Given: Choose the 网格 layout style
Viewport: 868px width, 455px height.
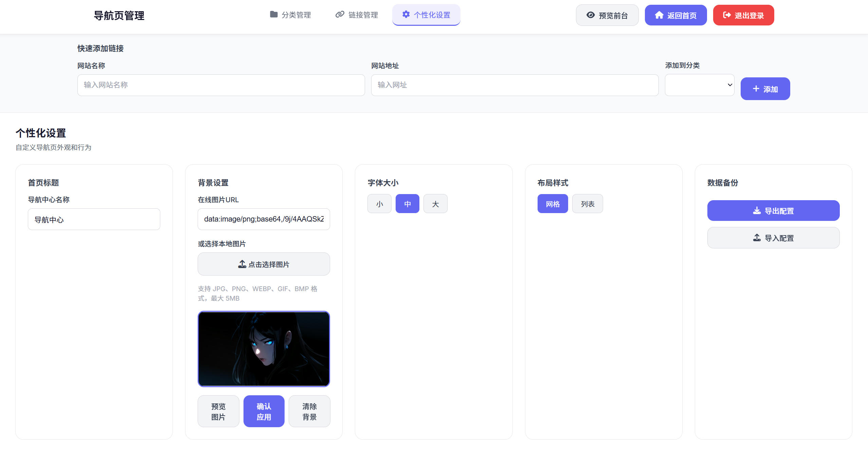Looking at the screenshot, I should point(553,204).
